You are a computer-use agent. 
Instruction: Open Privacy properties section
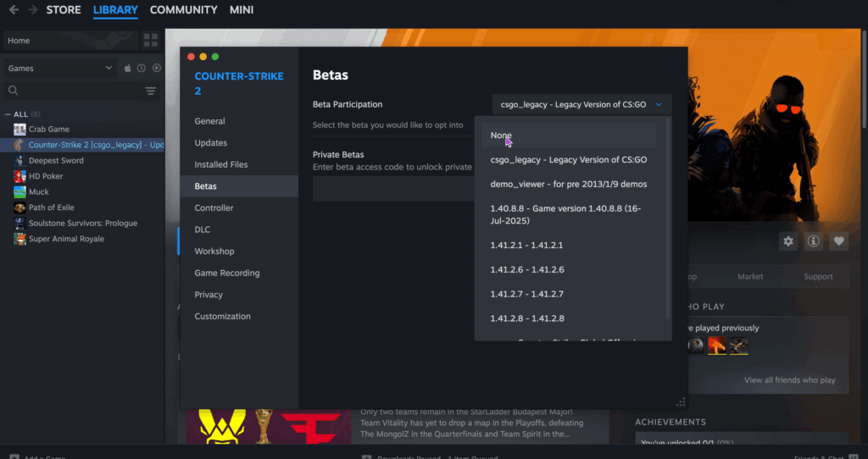pos(239,295)
